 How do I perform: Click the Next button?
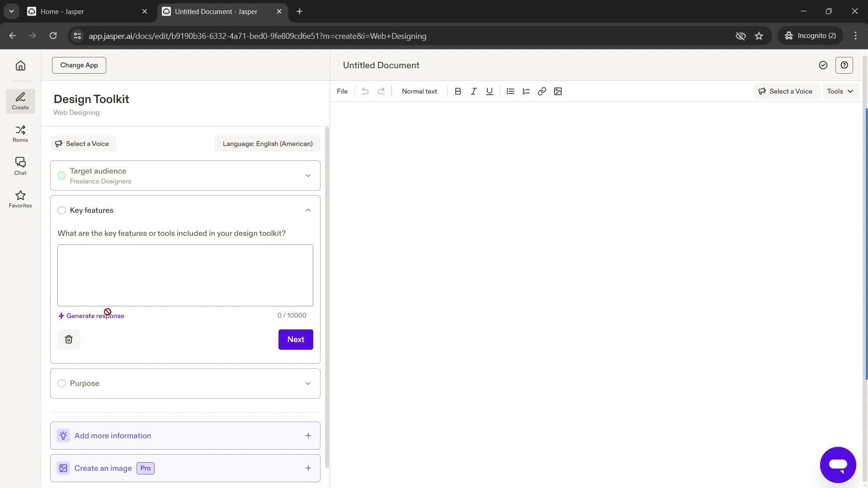click(296, 339)
